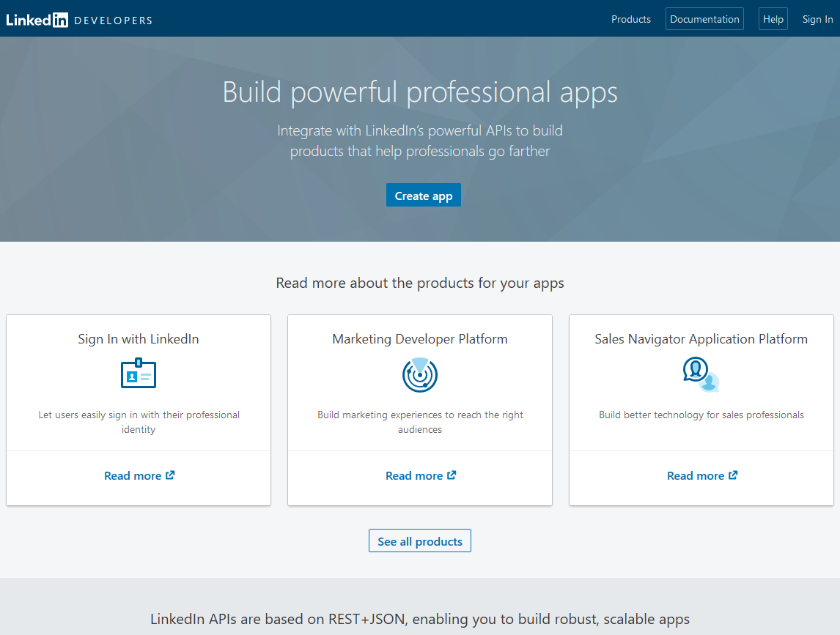Click the 'Sales Navigator Application Platform' card title

click(701, 339)
